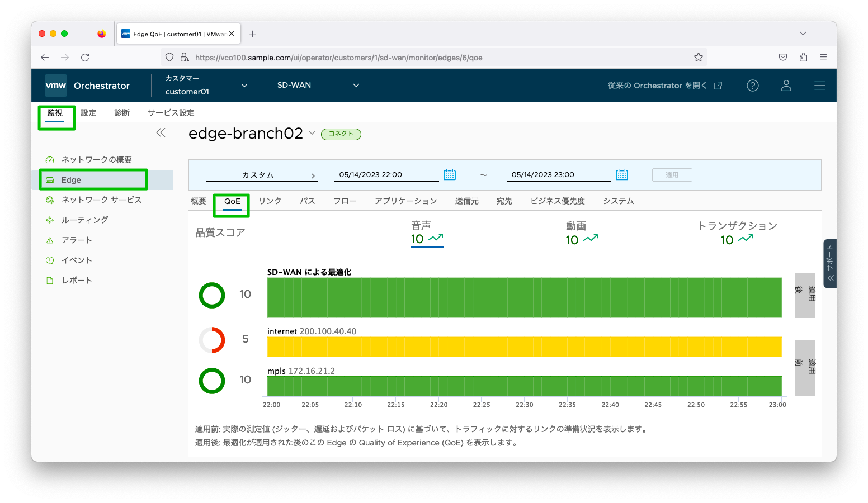The image size is (868, 503).
Task: Collapse the left sidebar with double chevron
Action: (161, 132)
